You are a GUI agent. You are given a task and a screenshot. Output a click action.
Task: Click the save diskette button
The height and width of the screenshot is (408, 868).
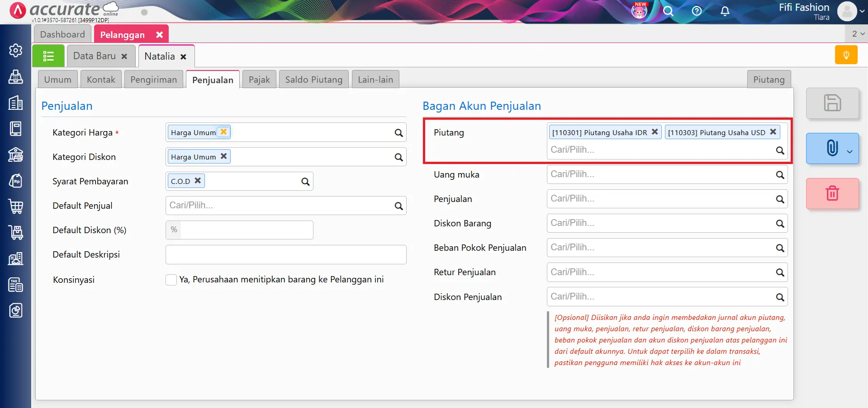point(832,103)
